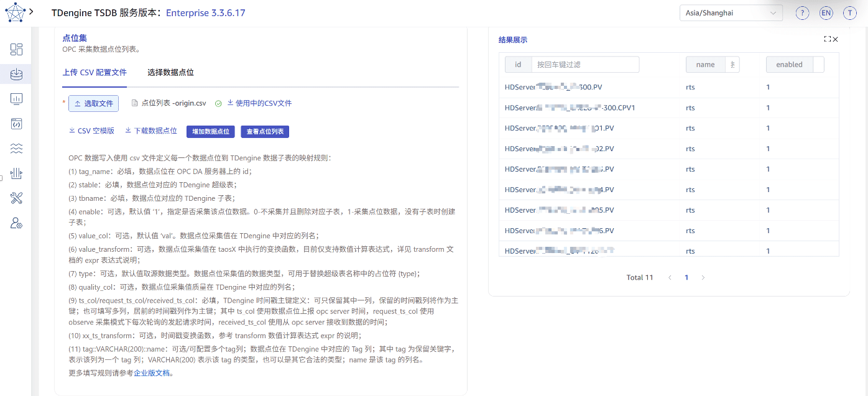This screenshot has height=396, width=868.
Task: Click the 查看点位列表 button
Action: click(x=265, y=132)
